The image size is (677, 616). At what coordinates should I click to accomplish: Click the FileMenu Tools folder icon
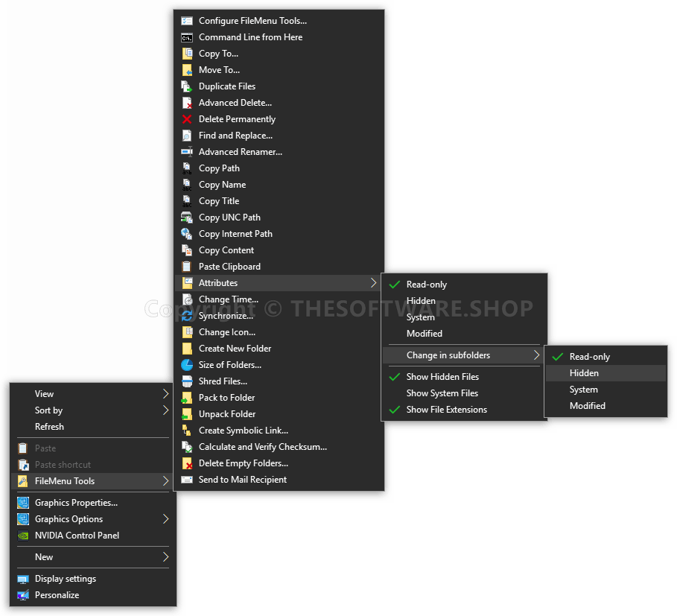coord(23,481)
